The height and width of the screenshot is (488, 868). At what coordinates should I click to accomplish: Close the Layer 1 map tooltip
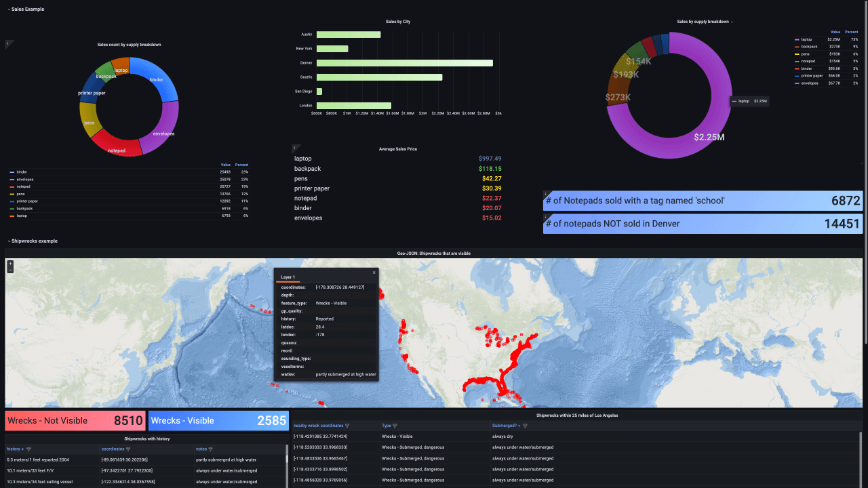[374, 272]
